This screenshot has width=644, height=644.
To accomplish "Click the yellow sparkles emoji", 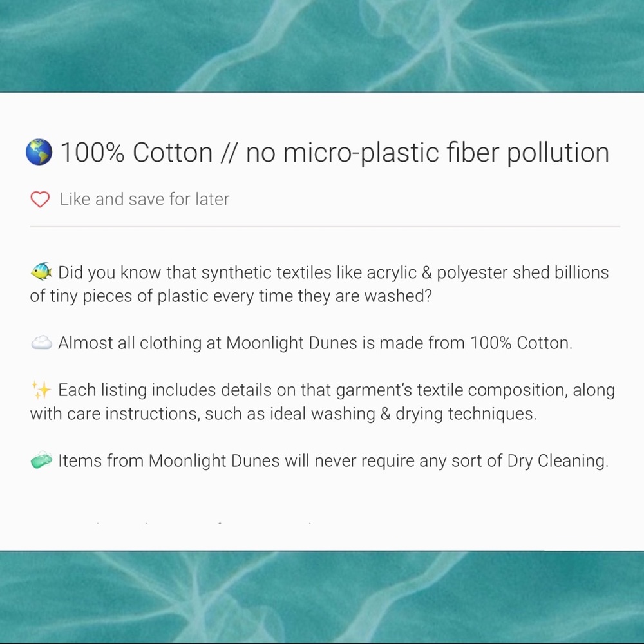I will tap(41, 390).
